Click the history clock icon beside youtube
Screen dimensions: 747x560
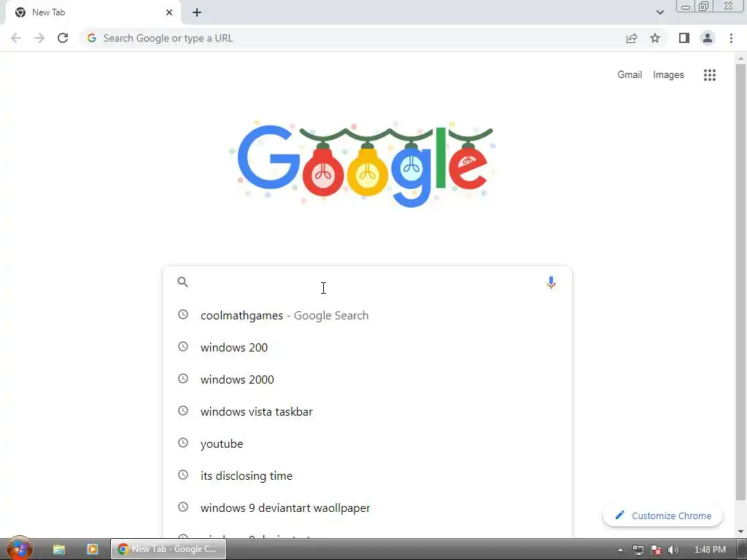183,443
